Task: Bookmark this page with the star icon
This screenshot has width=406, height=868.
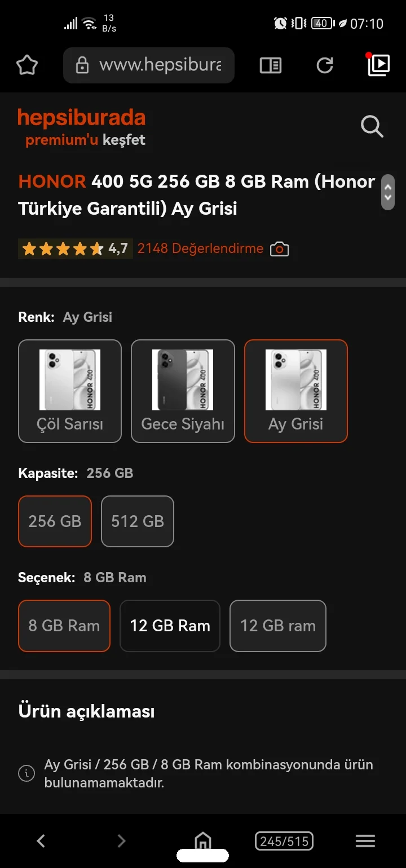Action: coord(27,65)
